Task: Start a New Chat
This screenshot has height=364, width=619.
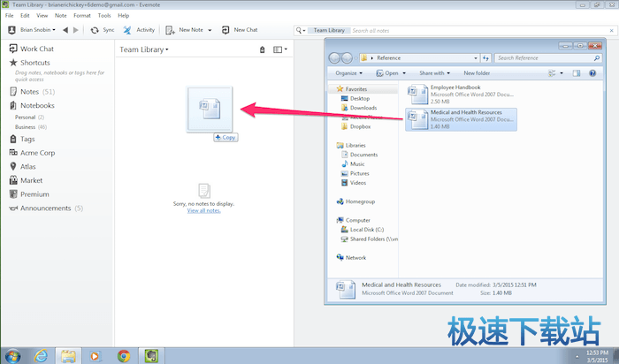Action: tap(240, 30)
